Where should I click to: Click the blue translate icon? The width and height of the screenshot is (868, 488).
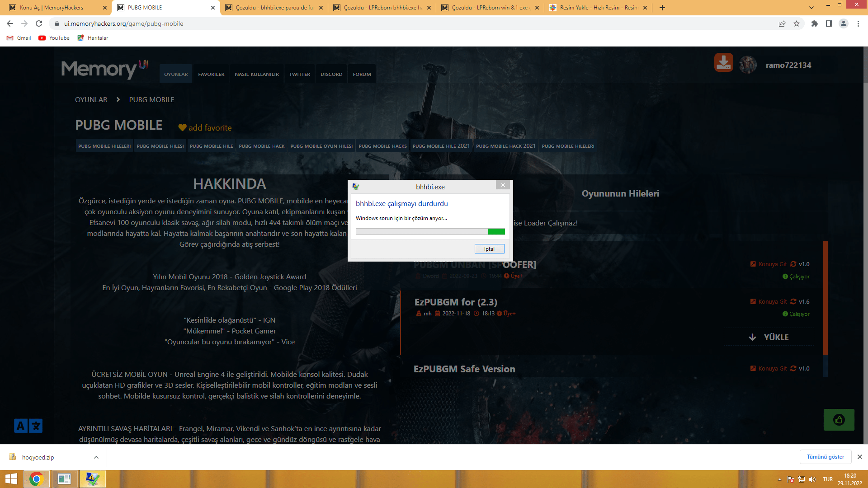28,426
